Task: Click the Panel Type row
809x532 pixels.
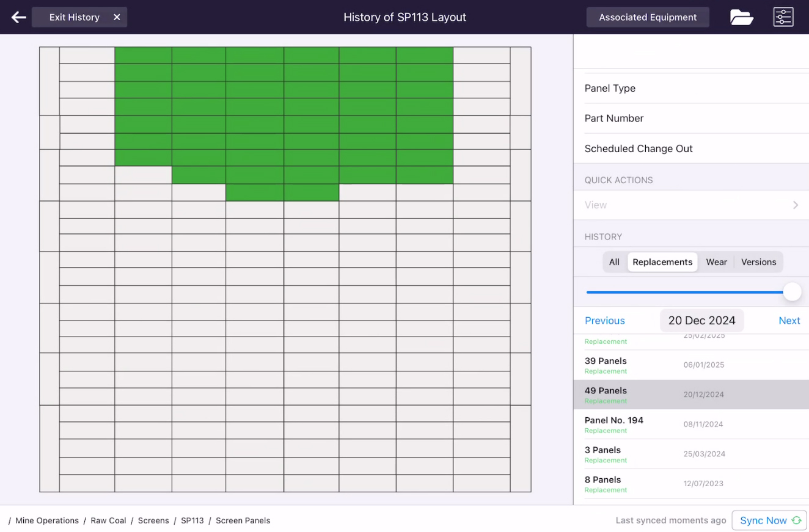Action: (691, 88)
